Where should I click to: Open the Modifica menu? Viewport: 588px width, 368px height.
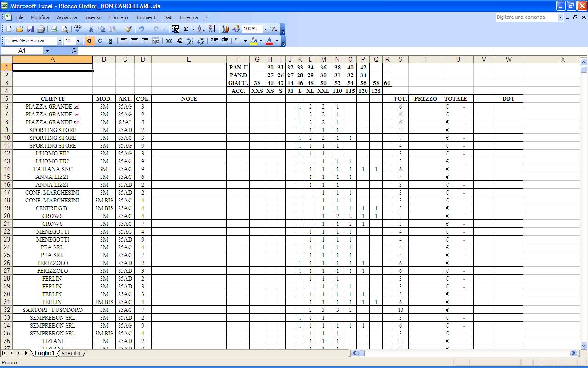click(x=40, y=17)
